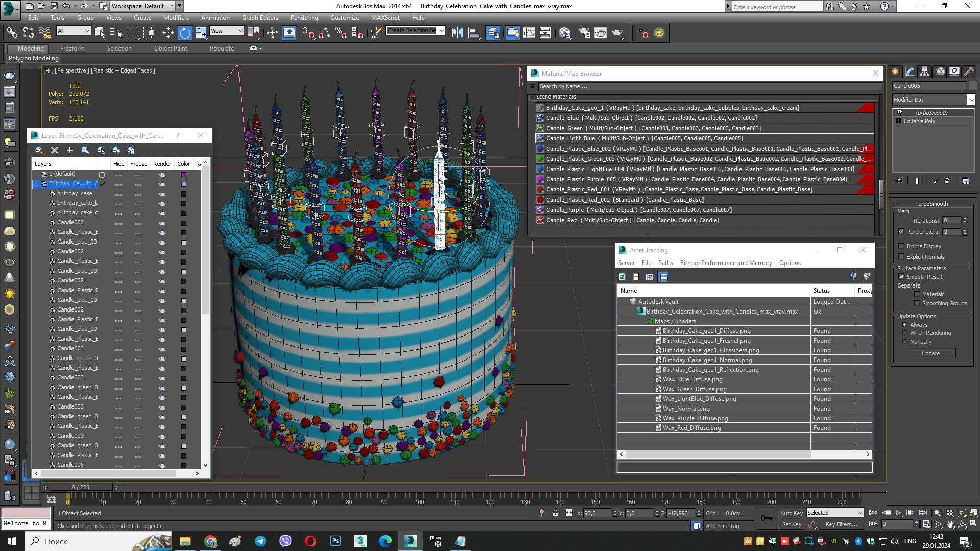This screenshot has height=551, width=980.
Task: Open the Utilities command panel
Action: (969, 71)
